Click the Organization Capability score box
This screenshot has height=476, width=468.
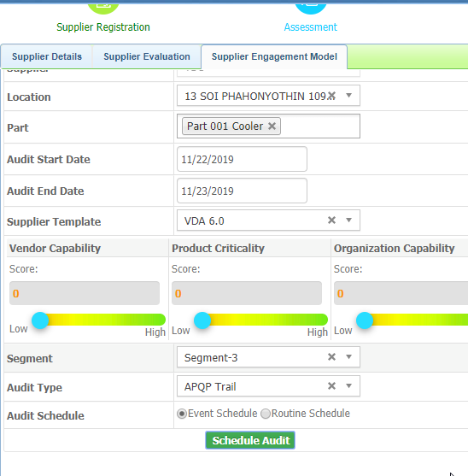(401, 293)
